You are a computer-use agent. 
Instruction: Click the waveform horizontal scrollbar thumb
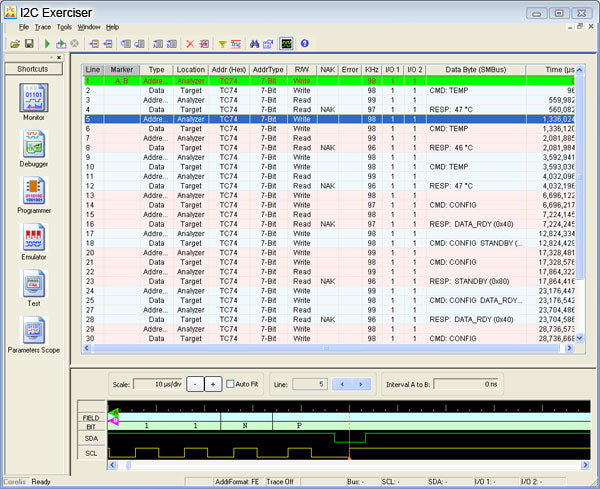point(129,465)
